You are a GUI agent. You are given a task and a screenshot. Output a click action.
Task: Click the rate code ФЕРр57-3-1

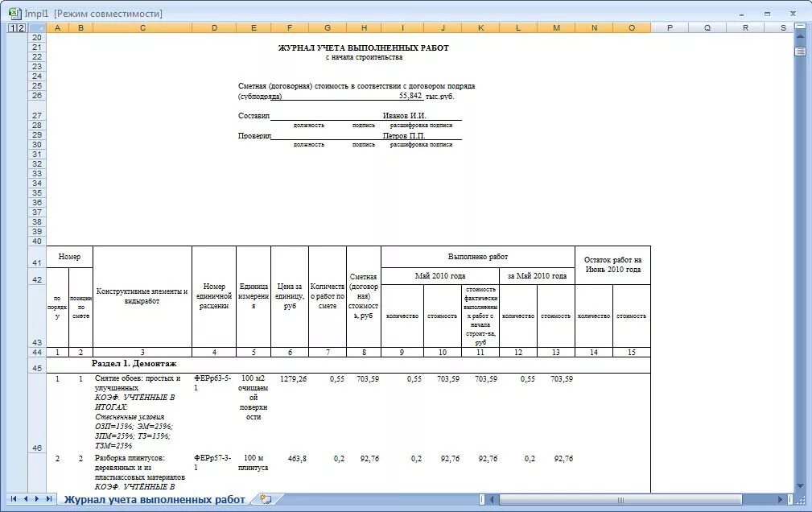[x=212, y=462]
